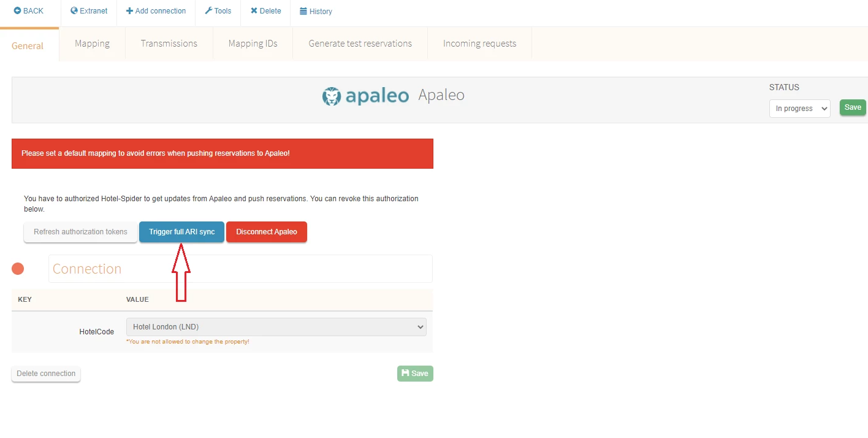The height and width of the screenshot is (438, 868).
Task: Select the Mapping IDs tab
Action: [253, 44]
